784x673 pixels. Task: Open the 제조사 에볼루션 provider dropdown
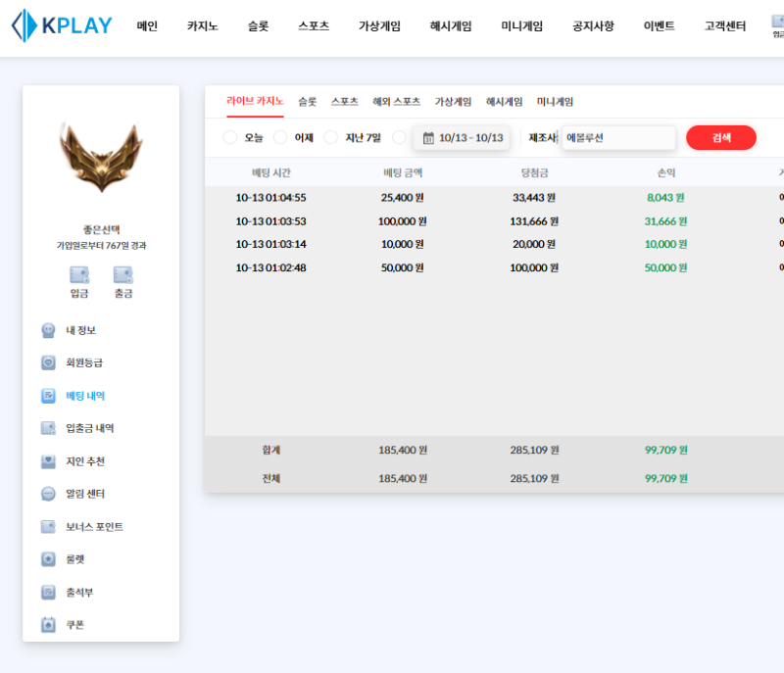(617, 138)
